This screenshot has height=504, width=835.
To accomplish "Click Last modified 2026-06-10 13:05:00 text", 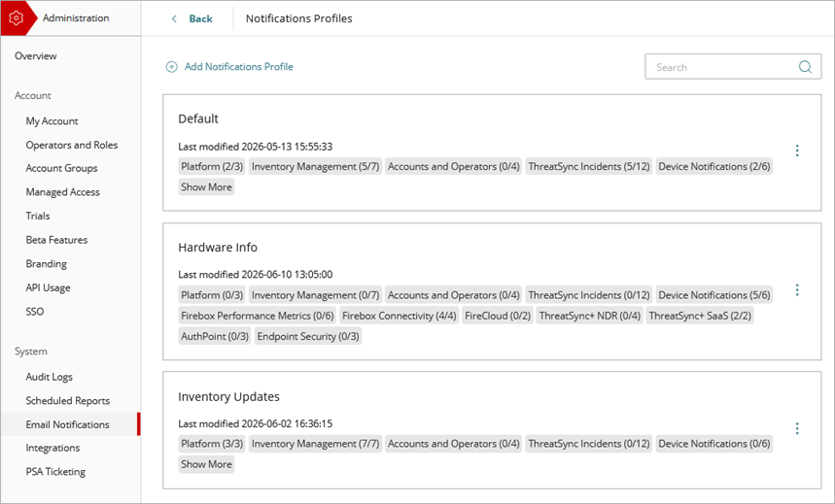I will coord(255,275).
